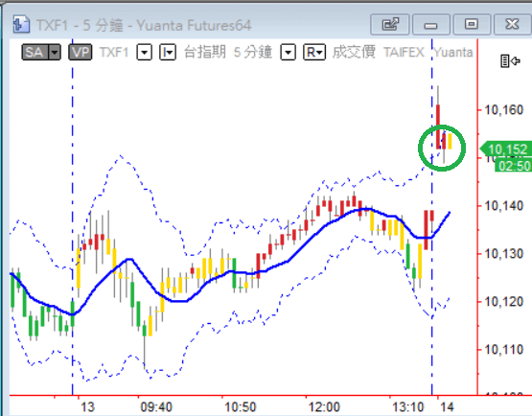Click the TAIFEX exchange label
Screen dimensions: 532x416
(x=404, y=53)
